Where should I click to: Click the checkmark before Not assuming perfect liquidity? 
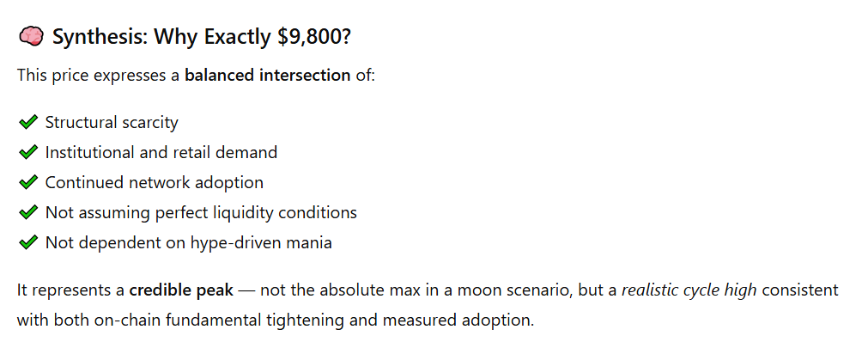pos(28,212)
